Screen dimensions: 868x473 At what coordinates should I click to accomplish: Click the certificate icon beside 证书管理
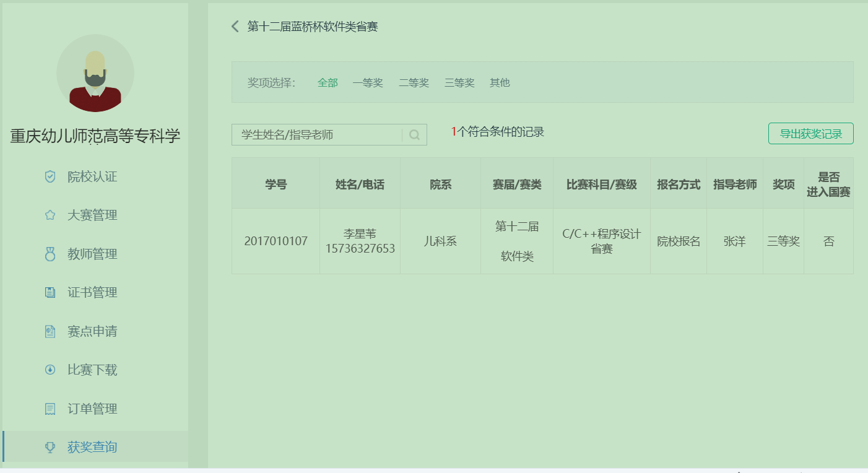50,293
